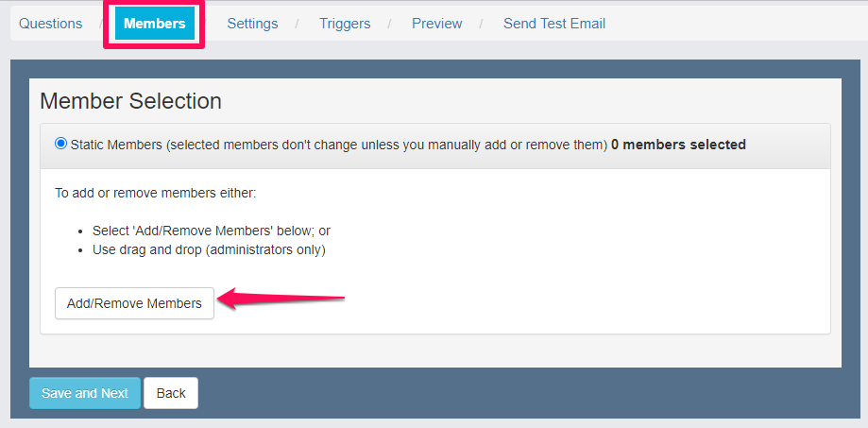Go to the Triggers tab
868x428 pixels.
(x=345, y=24)
